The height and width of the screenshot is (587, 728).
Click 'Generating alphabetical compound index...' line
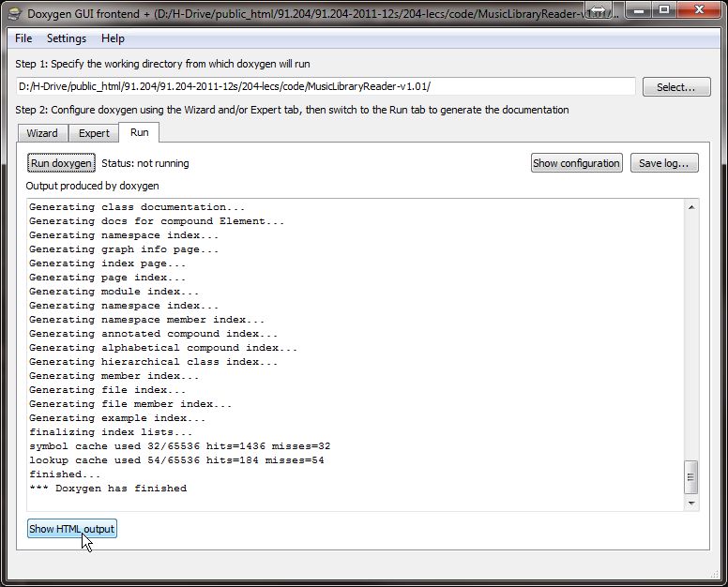(163, 348)
